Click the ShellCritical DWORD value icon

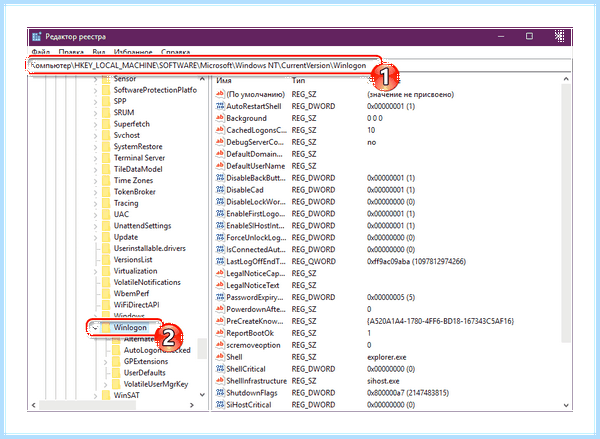click(x=220, y=369)
